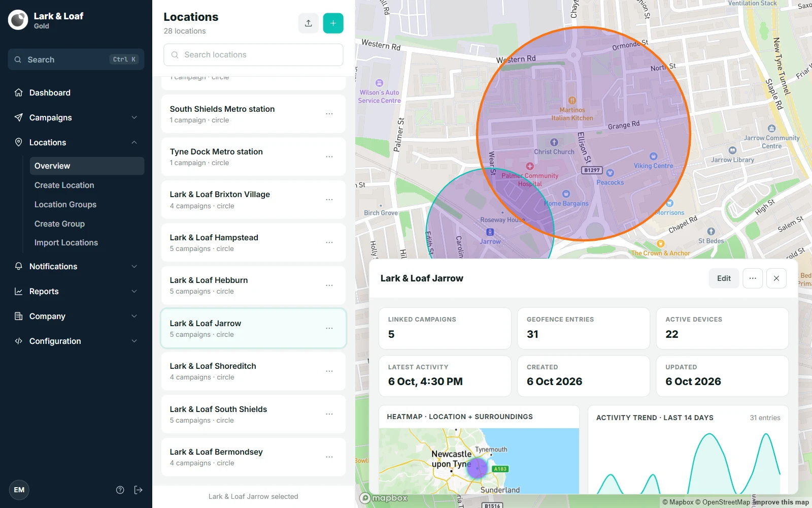Image resolution: width=812 pixels, height=508 pixels.
Task: Click the Linked Campaigns stat card
Action: (445, 328)
